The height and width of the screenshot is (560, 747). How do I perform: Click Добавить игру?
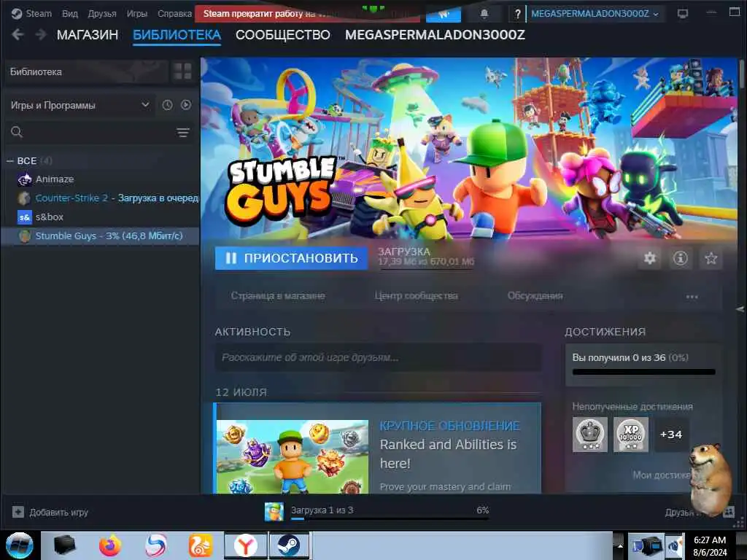[x=58, y=513]
